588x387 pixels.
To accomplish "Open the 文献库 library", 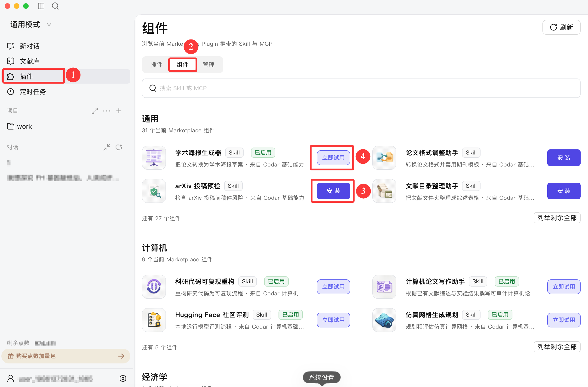I will [66, 61].
